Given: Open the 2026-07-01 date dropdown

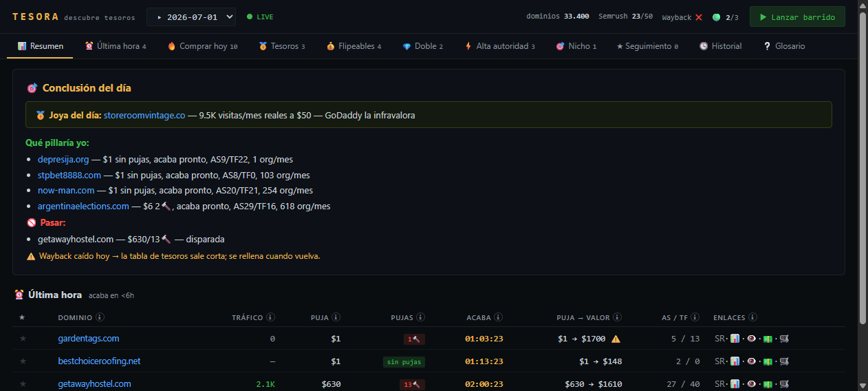Looking at the screenshot, I should 191,17.
